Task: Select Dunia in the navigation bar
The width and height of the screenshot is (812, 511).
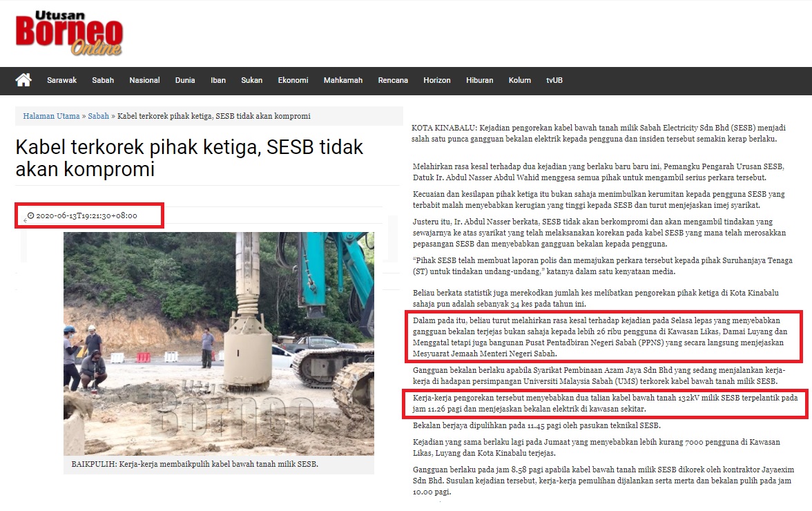Action: pos(185,80)
